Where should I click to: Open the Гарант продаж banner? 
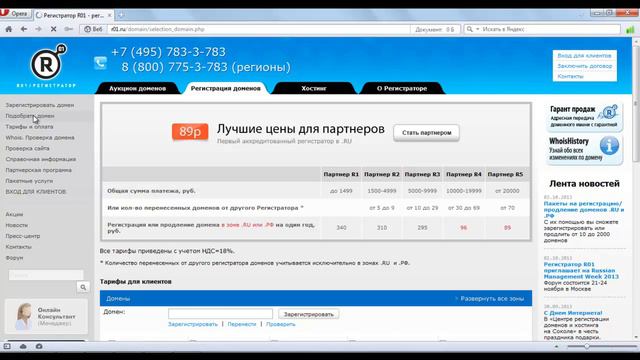tap(584, 117)
